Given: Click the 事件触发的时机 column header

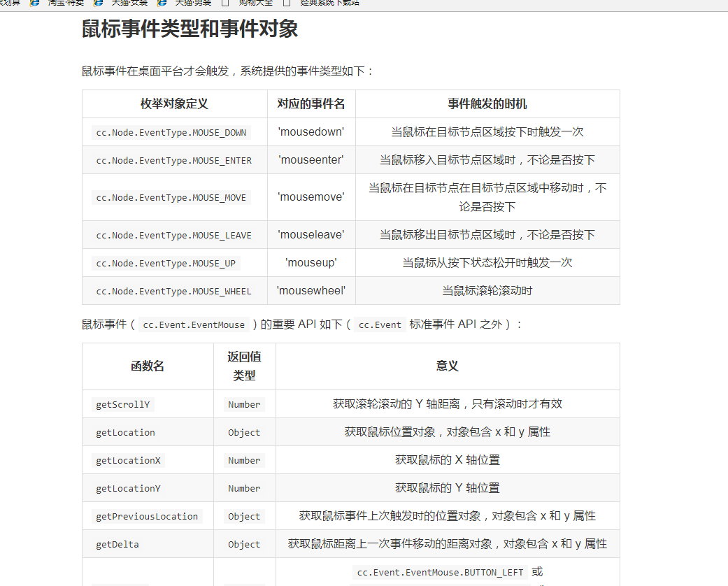Looking at the screenshot, I should click(x=487, y=104).
